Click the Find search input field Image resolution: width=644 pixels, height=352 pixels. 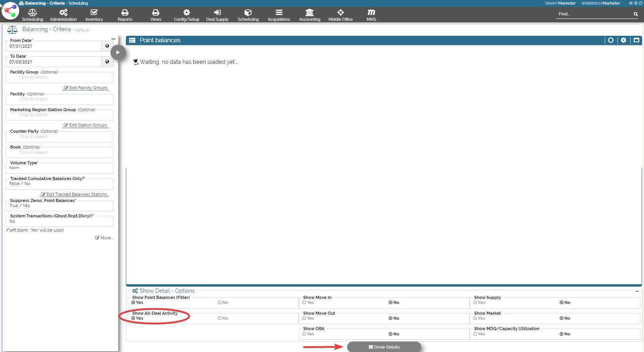pos(593,14)
